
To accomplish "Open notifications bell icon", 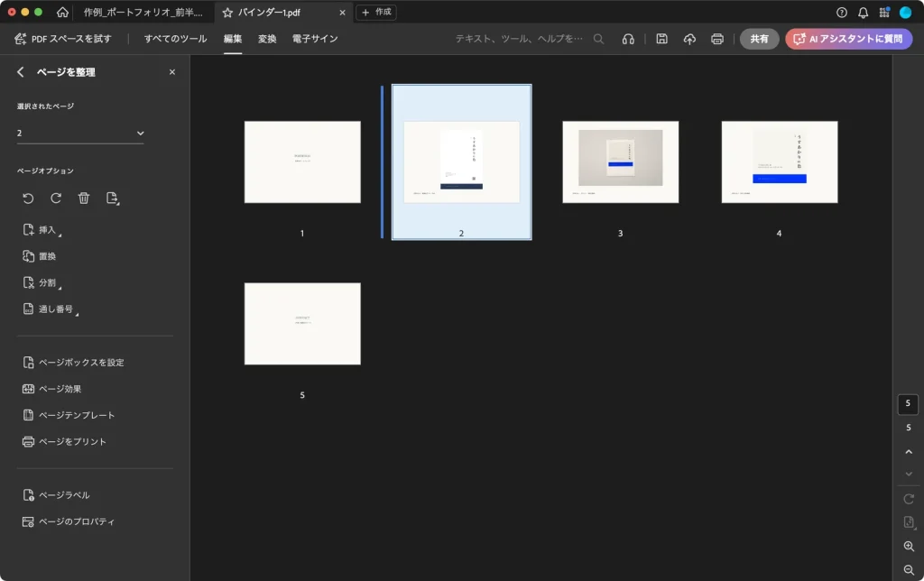I will tap(863, 13).
